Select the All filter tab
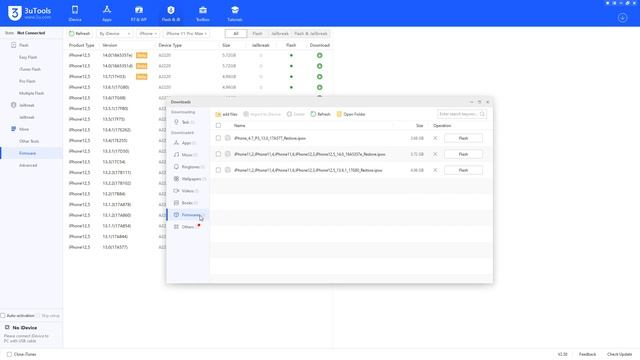 click(x=236, y=33)
